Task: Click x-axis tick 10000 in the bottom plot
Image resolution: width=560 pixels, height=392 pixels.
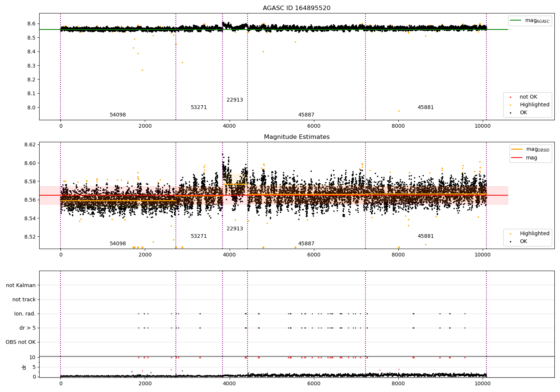Action: [x=483, y=383]
